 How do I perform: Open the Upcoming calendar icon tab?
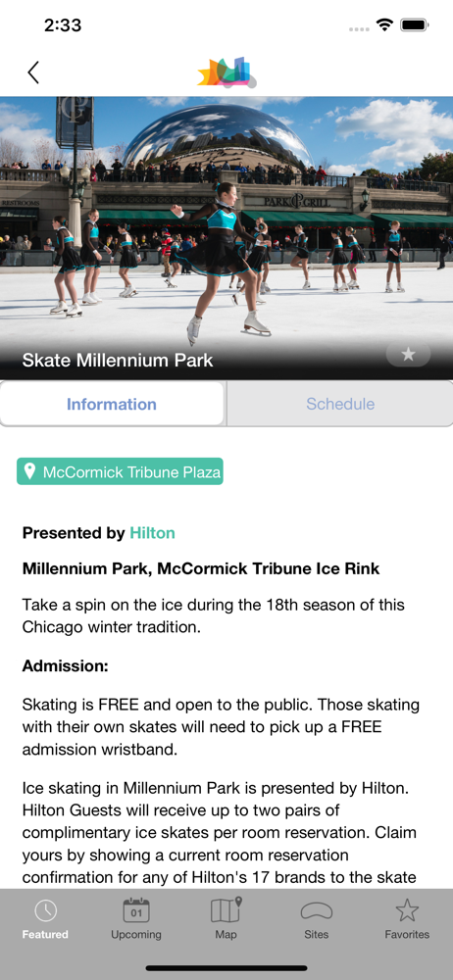coord(135,920)
